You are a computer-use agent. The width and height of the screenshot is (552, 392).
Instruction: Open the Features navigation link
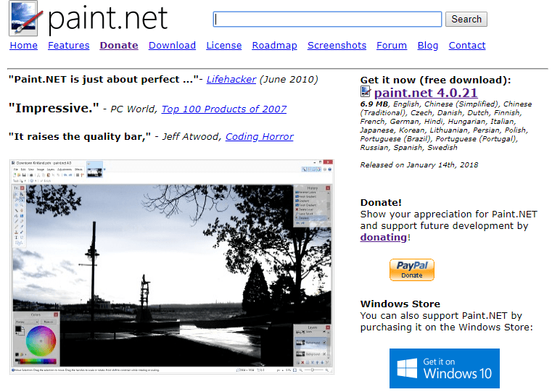[x=69, y=45]
